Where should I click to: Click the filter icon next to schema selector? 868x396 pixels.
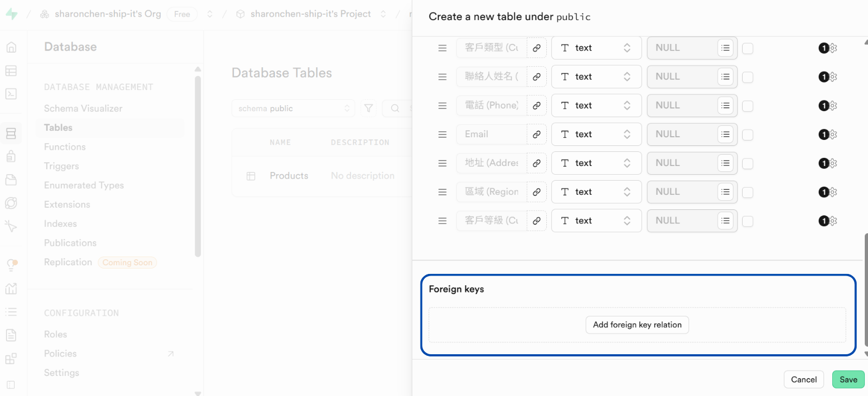368,108
